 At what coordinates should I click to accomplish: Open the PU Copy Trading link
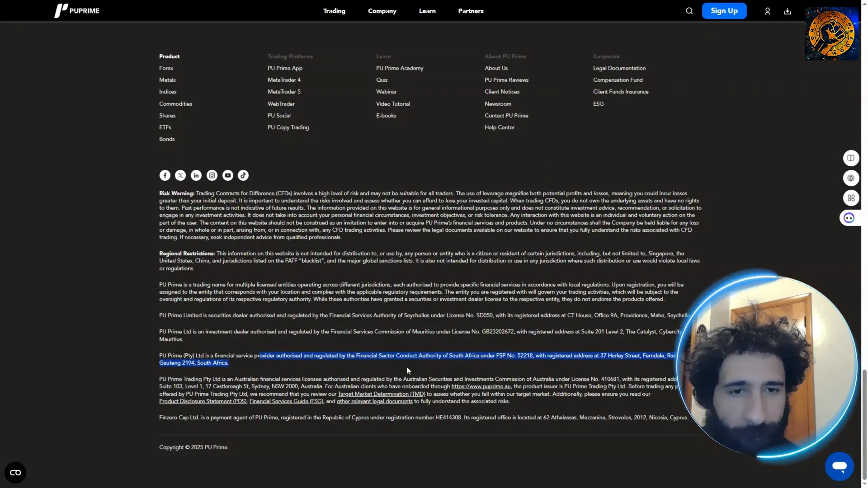pyautogui.click(x=288, y=127)
